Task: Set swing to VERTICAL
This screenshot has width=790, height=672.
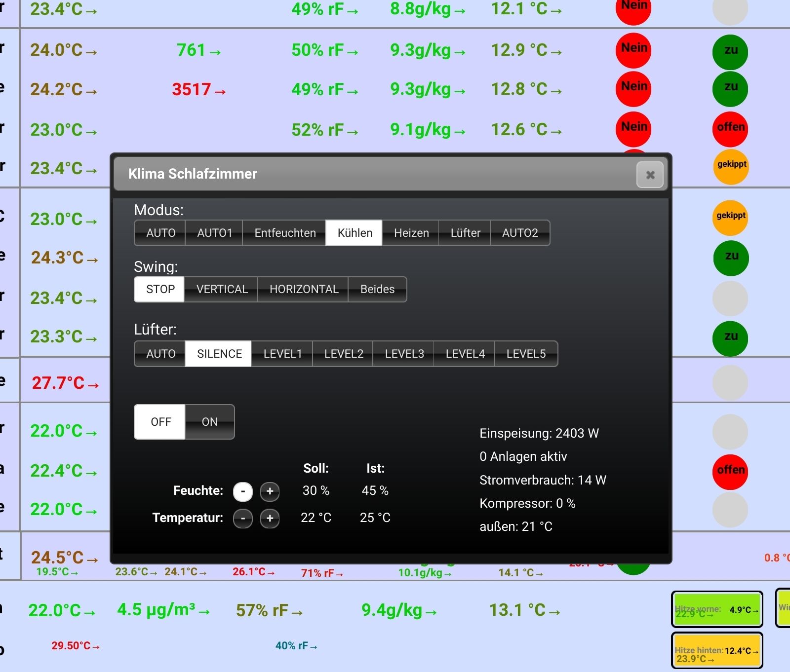Action: pyautogui.click(x=222, y=289)
